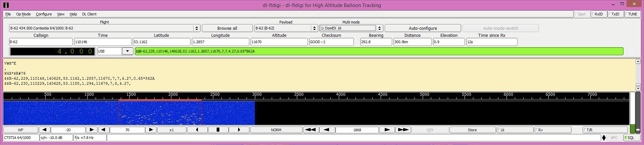
Task: Toggle the RxID button
Action: pos(599,14)
